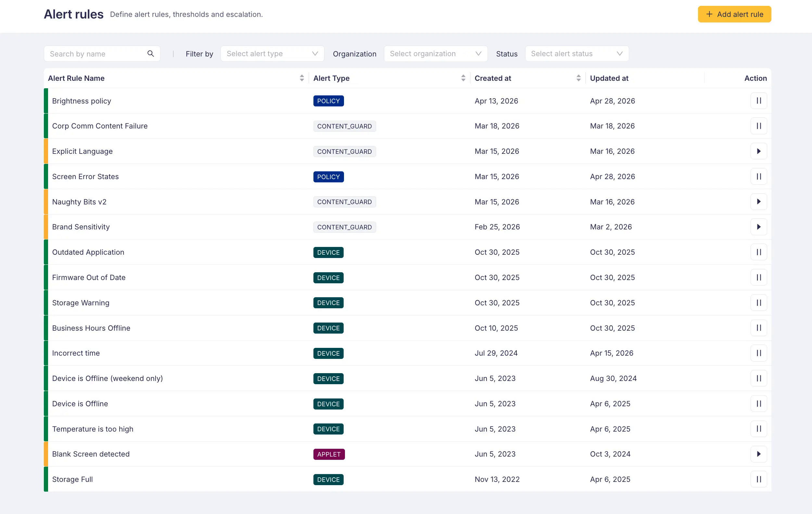Click CONTENT_GUARD tag on Brand Sensitivity row
The image size is (812, 514).
tap(344, 227)
